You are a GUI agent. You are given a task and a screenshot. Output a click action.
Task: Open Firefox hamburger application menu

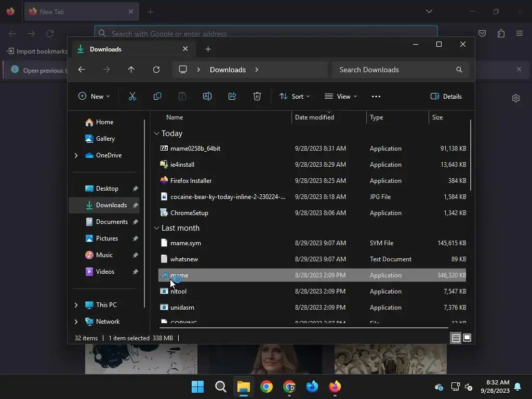coord(520,33)
